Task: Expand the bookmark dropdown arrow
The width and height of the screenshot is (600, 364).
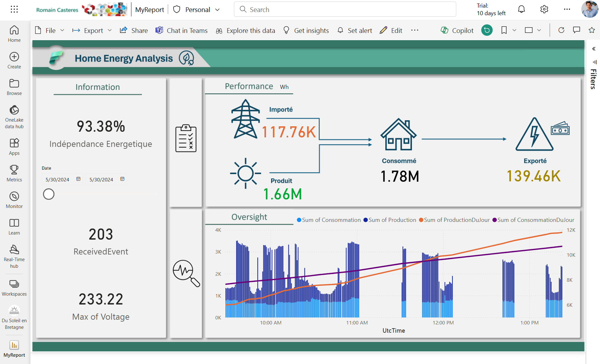Action: 514,30
